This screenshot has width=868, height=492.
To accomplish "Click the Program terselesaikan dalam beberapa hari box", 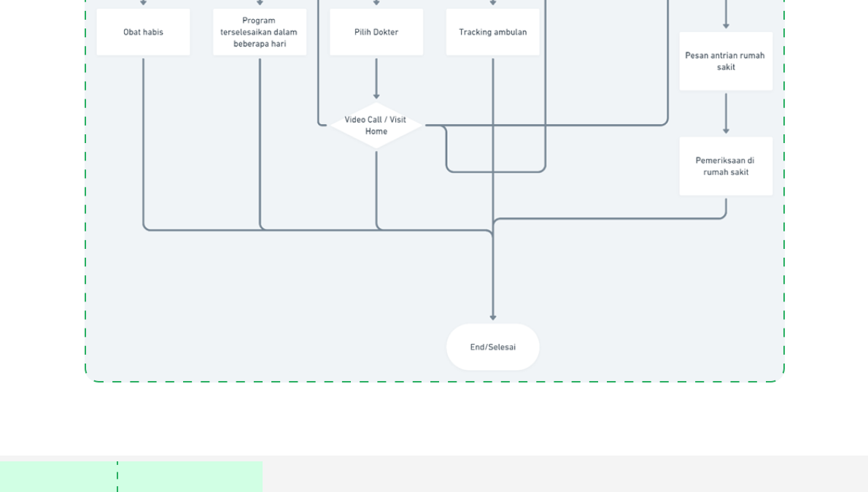I will pyautogui.click(x=259, y=32).
